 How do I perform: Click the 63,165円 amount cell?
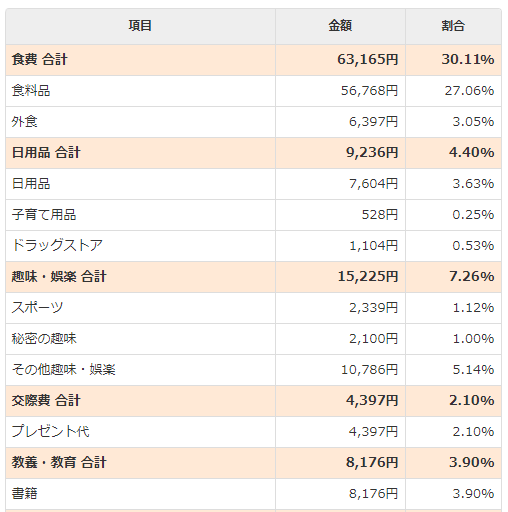coord(340,60)
